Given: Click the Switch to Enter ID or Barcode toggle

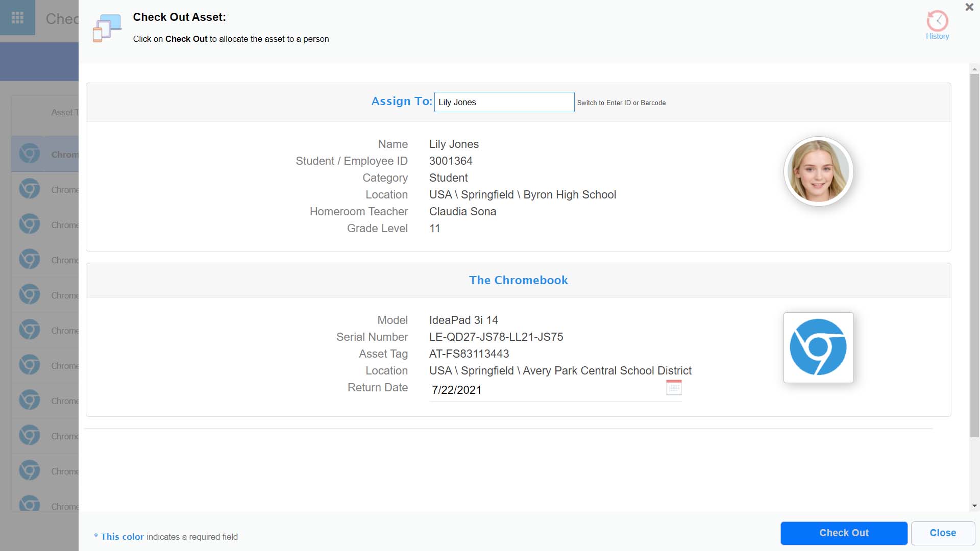Looking at the screenshot, I should tap(621, 102).
